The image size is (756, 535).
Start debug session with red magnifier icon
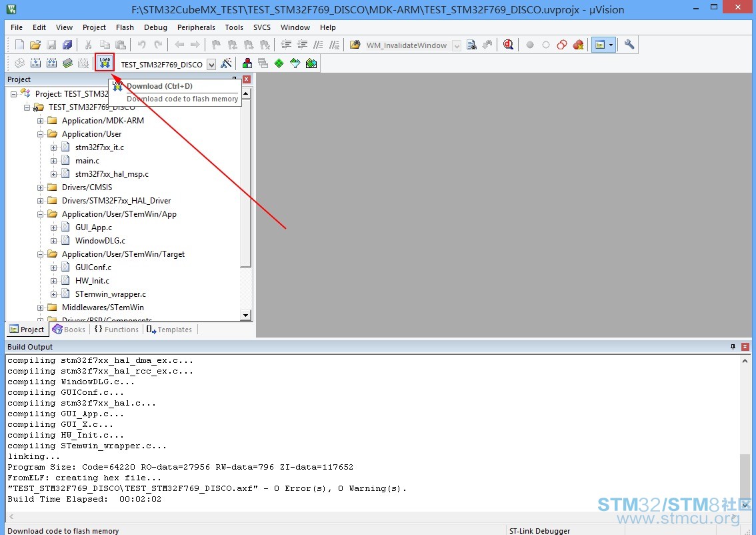click(508, 45)
